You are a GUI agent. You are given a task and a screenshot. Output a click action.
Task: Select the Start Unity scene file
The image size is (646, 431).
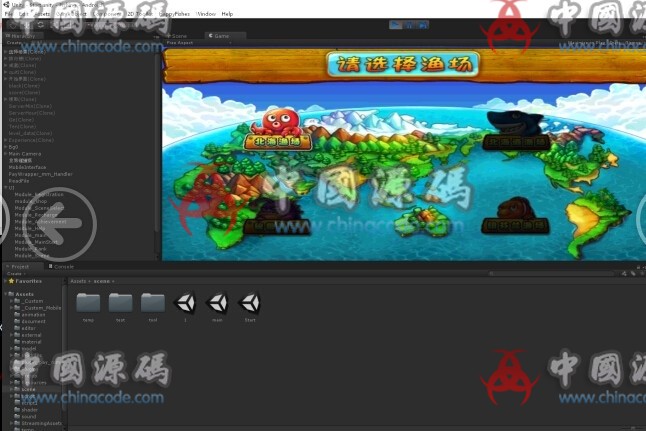pos(250,303)
